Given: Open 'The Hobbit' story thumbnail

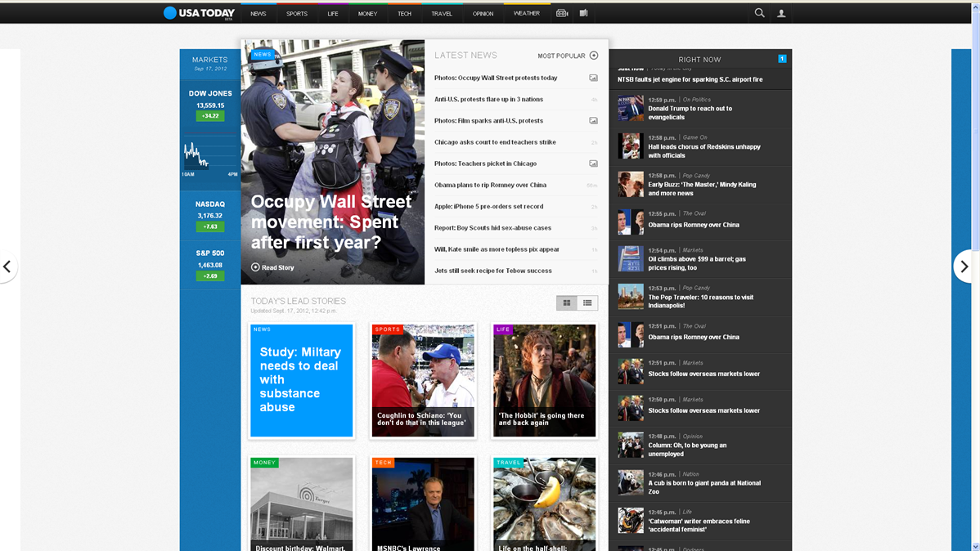Looking at the screenshot, I should click(544, 380).
